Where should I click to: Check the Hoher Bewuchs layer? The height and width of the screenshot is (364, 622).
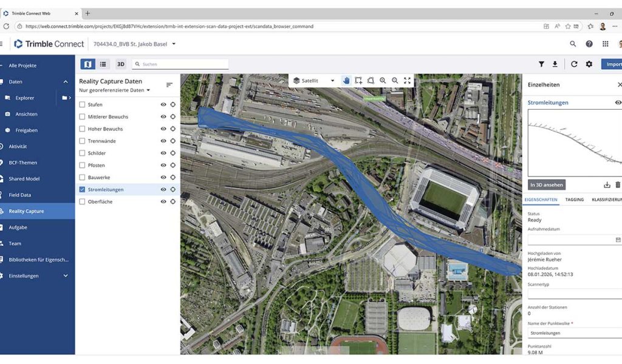click(x=81, y=129)
